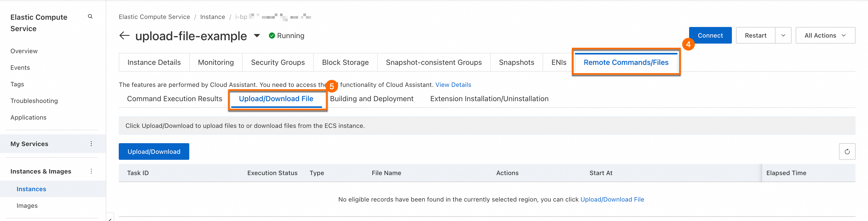Image resolution: width=868 pixels, height=221 pixels.
Task: Open the Restart button dropdown chevron
Action: point(783,35)
